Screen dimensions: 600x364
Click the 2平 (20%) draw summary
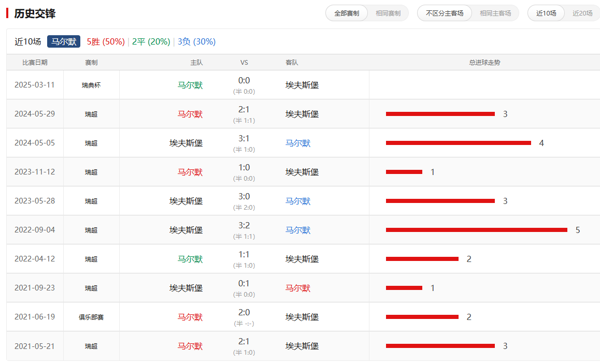pos(151,41)
